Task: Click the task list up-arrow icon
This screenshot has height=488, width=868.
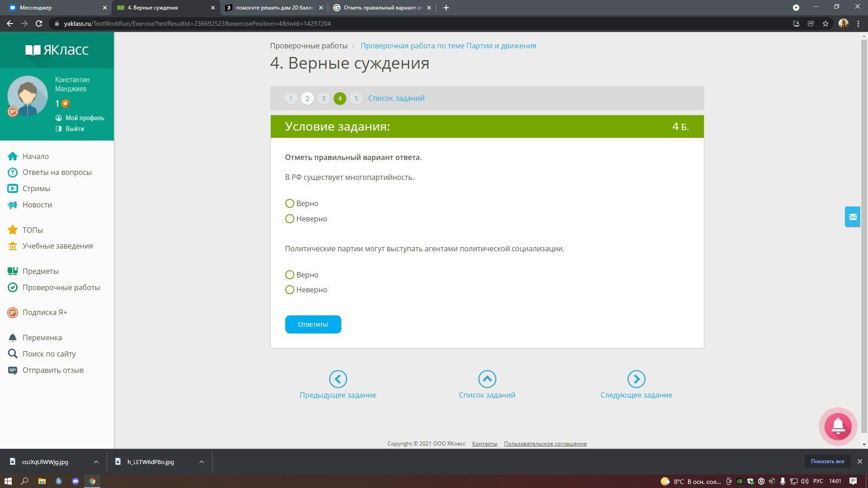Action: [x=487, y=379]
